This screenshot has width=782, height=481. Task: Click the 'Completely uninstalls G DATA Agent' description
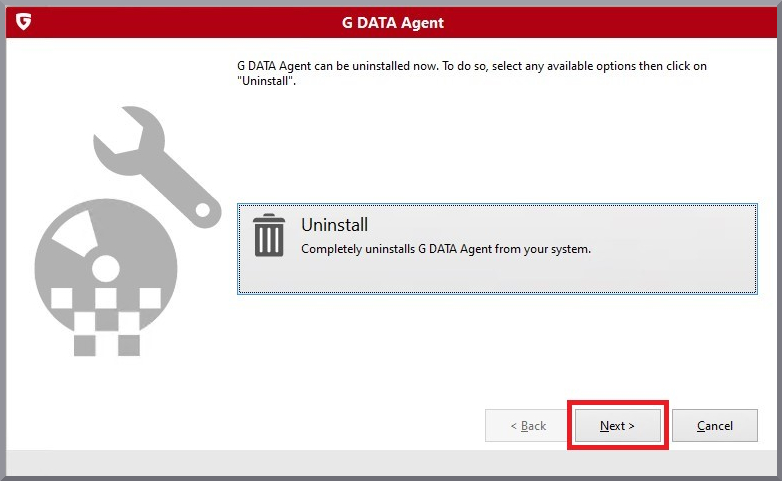446,249
